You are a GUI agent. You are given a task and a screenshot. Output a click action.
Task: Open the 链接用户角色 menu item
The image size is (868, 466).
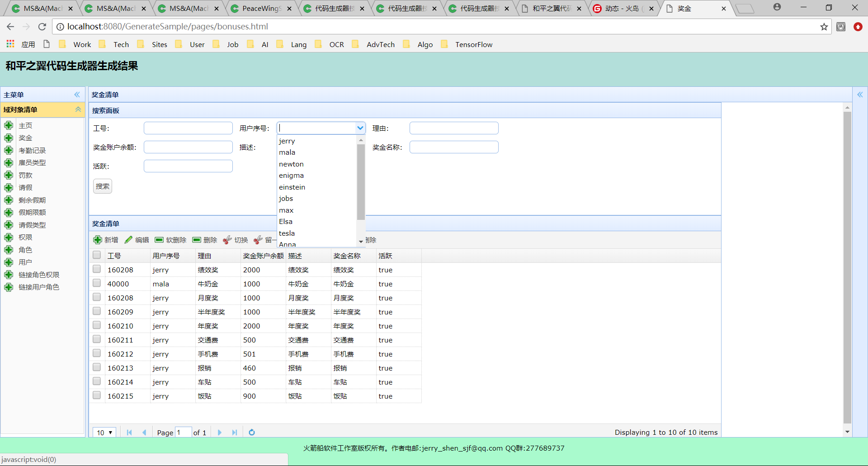tap(39, 287)
